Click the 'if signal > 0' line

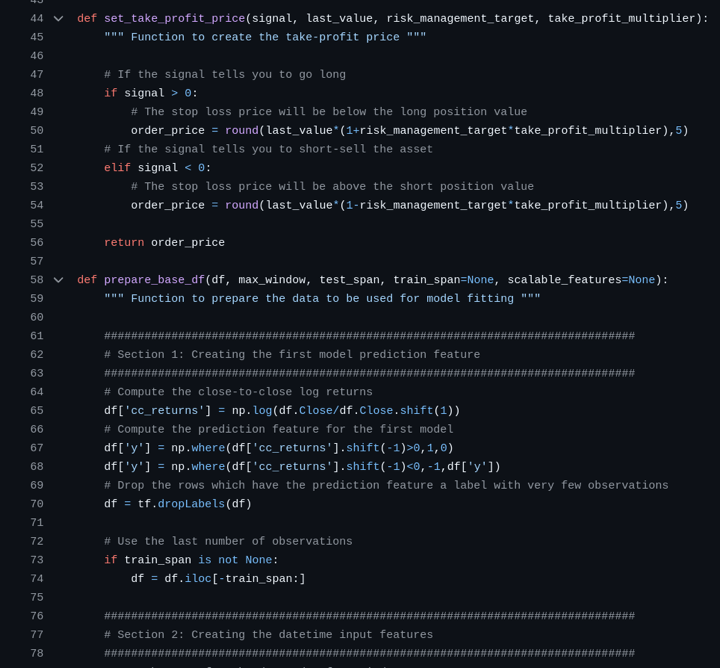click(x=151, y=93)
